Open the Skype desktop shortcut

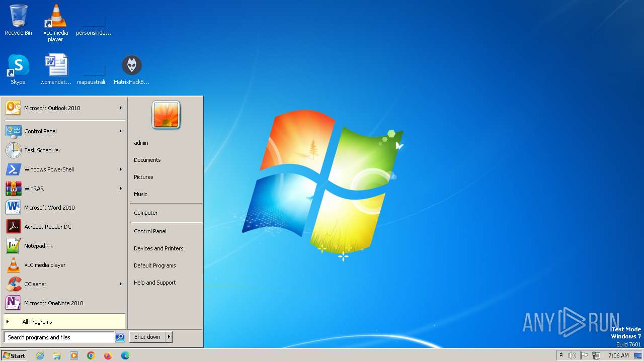click(18, 69)
